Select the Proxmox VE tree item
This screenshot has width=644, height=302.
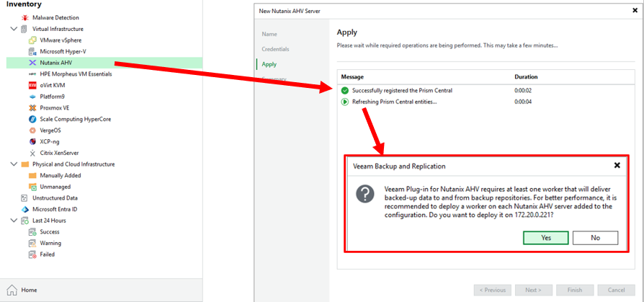[54, 108]
